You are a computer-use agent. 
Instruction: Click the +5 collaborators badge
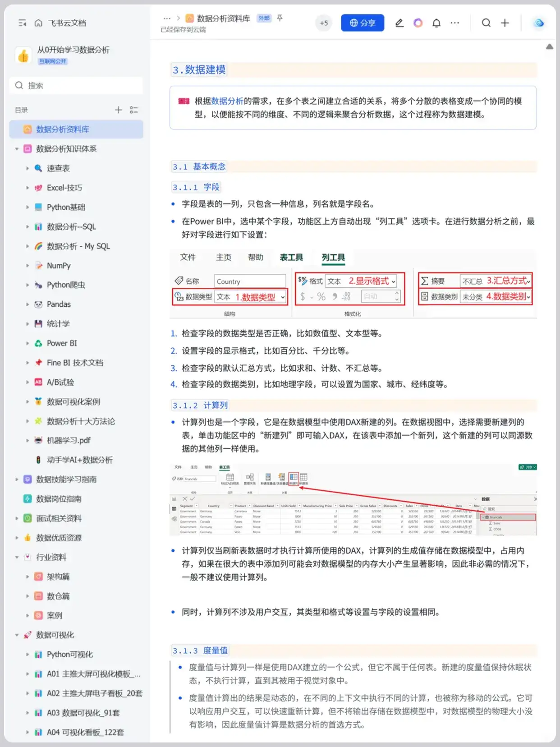tap(324, 23)
